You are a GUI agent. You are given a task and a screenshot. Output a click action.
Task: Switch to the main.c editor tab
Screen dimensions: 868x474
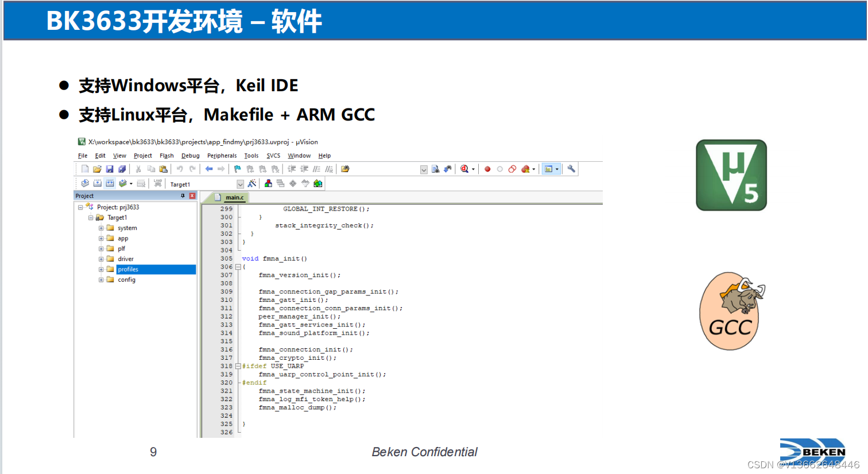click(234, 197)
